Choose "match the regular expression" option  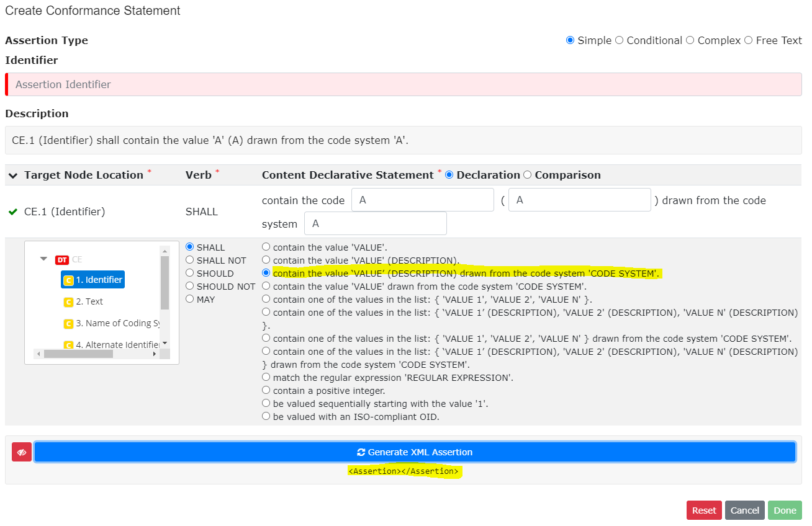[266, 377]
